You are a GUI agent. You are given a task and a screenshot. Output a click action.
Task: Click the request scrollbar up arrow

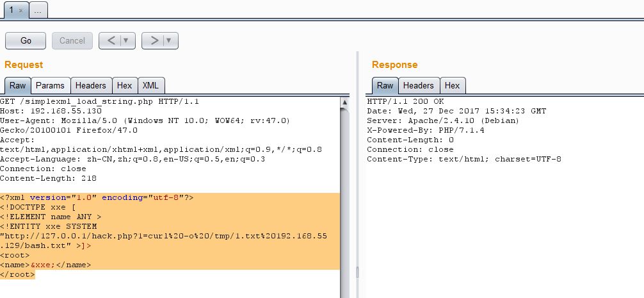click(345, 102)
